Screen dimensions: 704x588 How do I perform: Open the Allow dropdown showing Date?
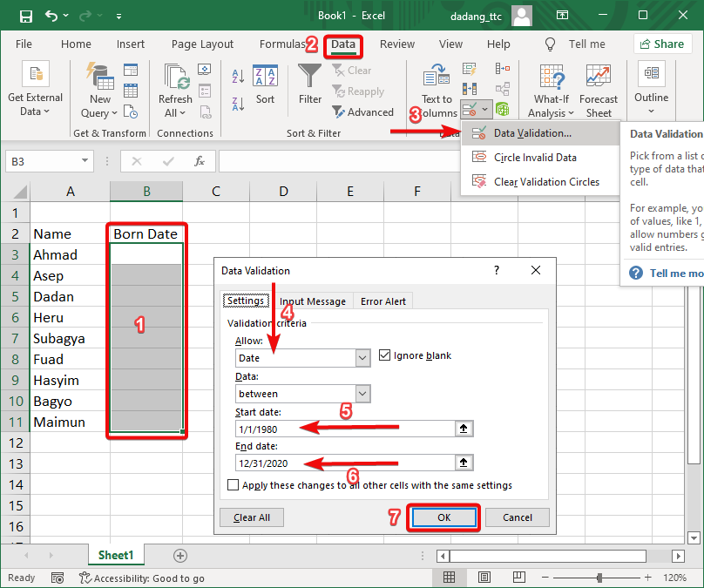(363, 358)
